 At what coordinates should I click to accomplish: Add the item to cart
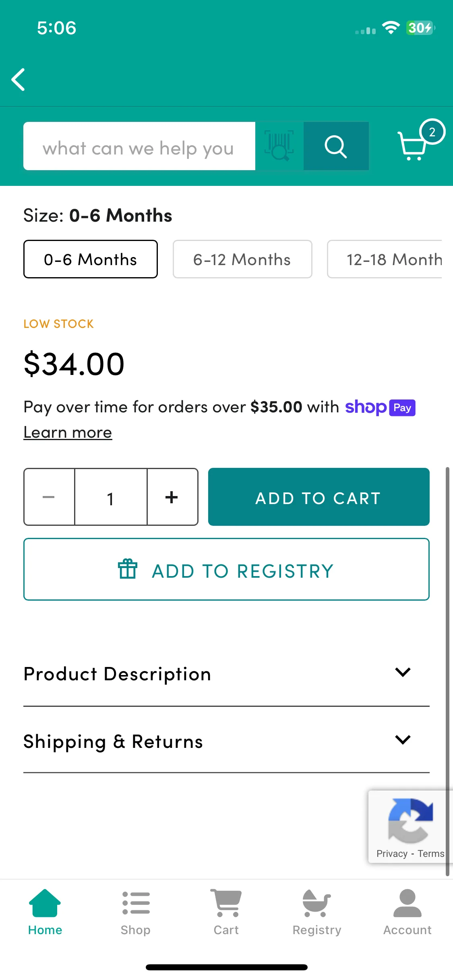[319, 497]
